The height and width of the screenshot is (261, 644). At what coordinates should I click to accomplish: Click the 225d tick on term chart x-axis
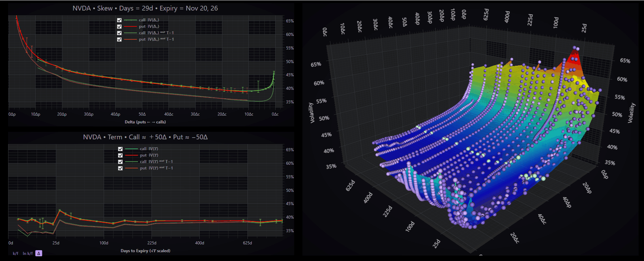152,243
